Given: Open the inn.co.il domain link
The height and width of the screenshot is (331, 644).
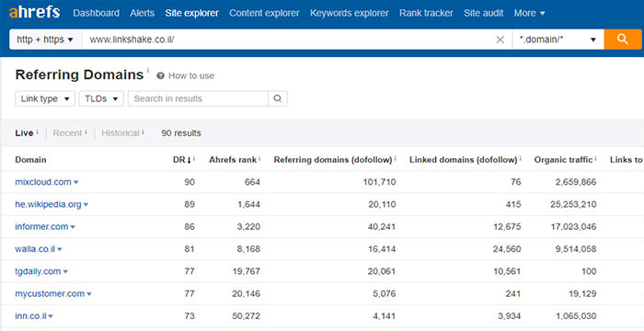Looking at the screenshot, I should click(x=30, y=315).
